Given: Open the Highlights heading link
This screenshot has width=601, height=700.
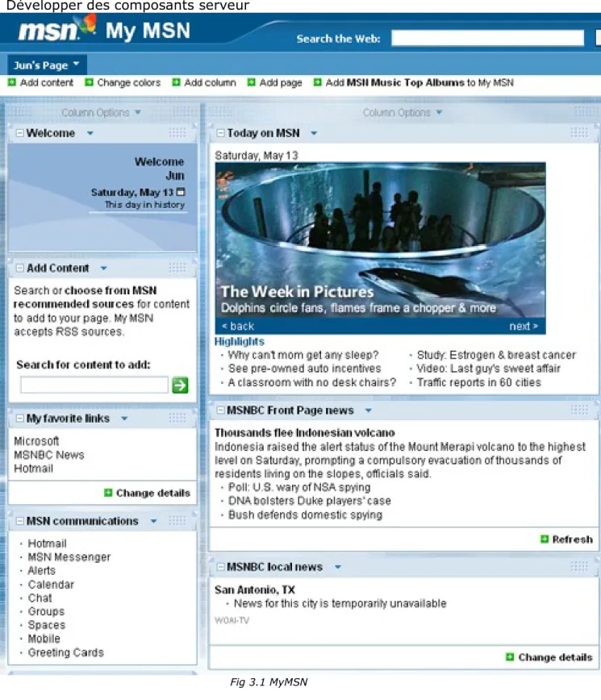Looking at the screenshot, I should 240,341.
